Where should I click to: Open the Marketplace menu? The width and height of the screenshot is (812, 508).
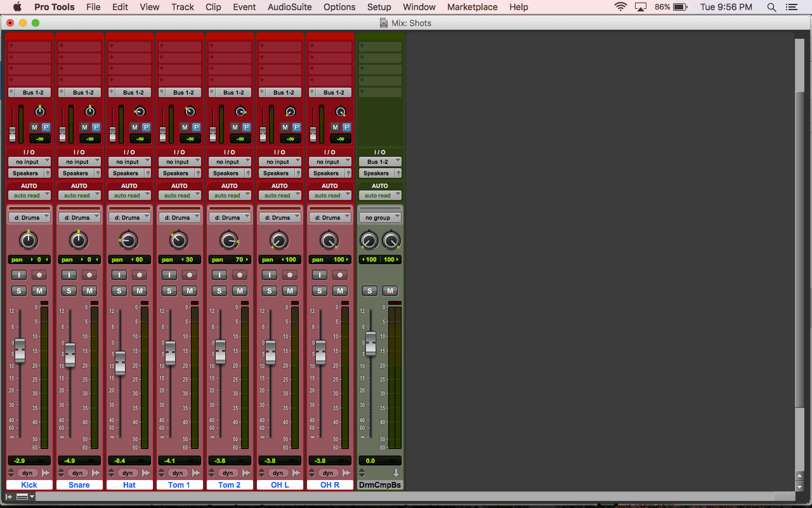pos(473,7)
